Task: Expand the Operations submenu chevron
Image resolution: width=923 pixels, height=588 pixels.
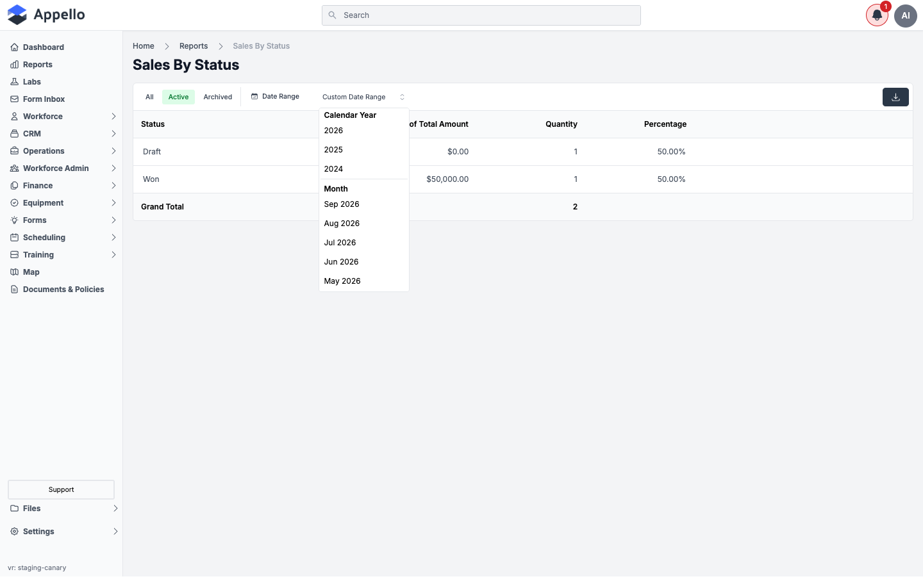Action: click(x=113, y=151)
